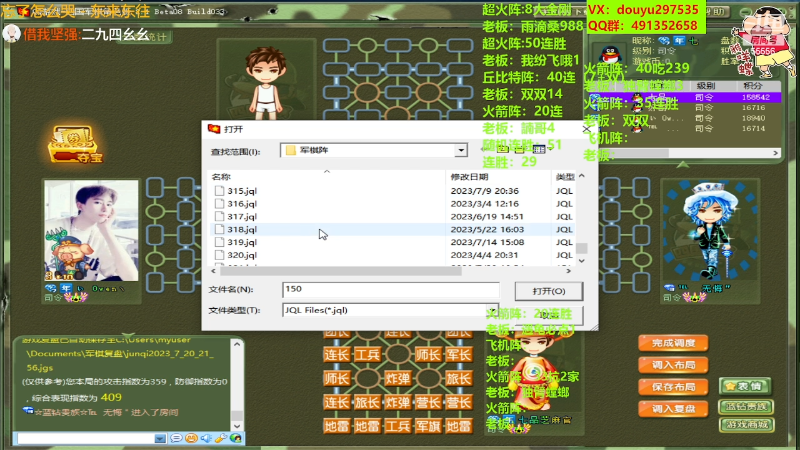
Task: Open the emoji smiley icon in chat bar
Action: [191, 438]
